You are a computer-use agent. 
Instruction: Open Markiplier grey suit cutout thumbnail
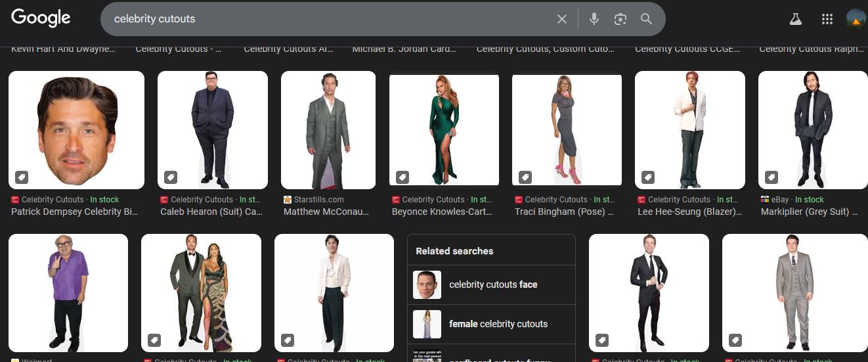click(813, 130)
